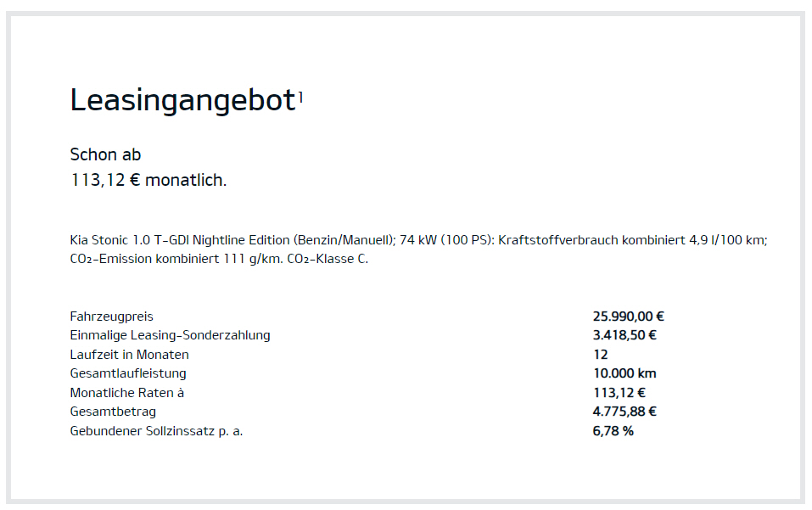Select the 'Monatliche Raten à' label
Viewport: 812px width, 510px height.
[x=126, y=393]
